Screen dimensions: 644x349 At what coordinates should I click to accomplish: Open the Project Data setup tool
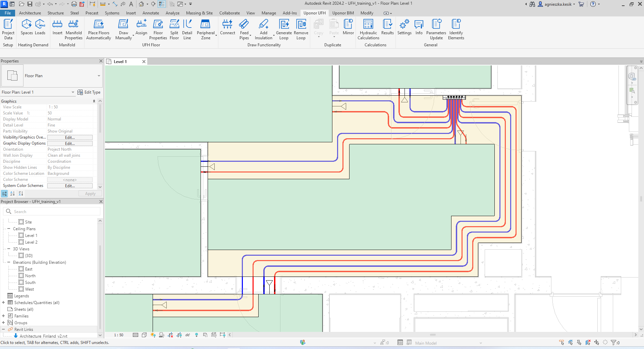[8, 29]
